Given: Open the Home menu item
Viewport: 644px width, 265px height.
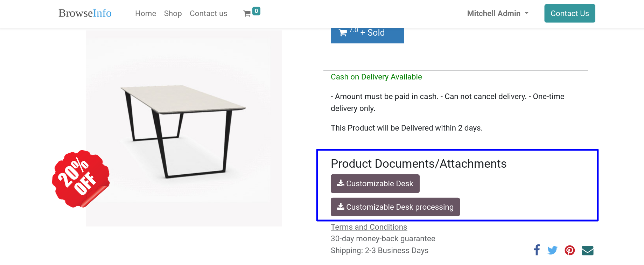Looking at the screenshot, I should pyautogui.click(x=146, y=13).
